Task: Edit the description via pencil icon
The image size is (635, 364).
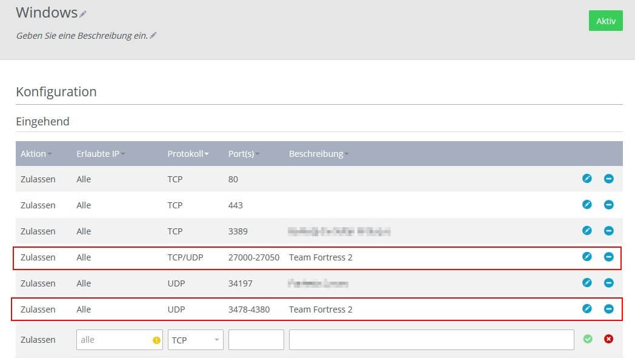Action: point(153,35)
